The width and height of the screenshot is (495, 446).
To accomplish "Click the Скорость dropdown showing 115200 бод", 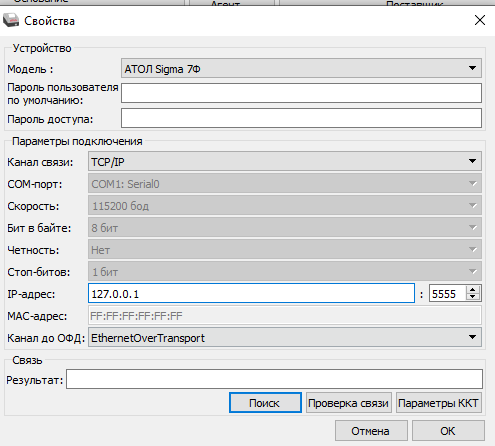I will [x=285, y=206].
